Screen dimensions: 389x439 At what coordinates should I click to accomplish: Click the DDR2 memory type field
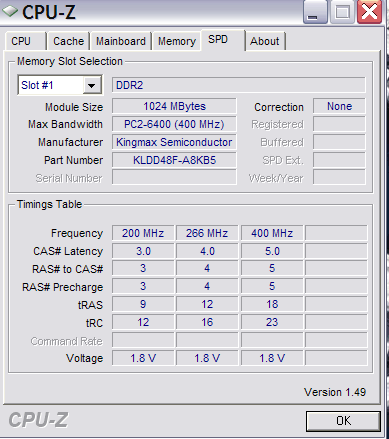239,85
